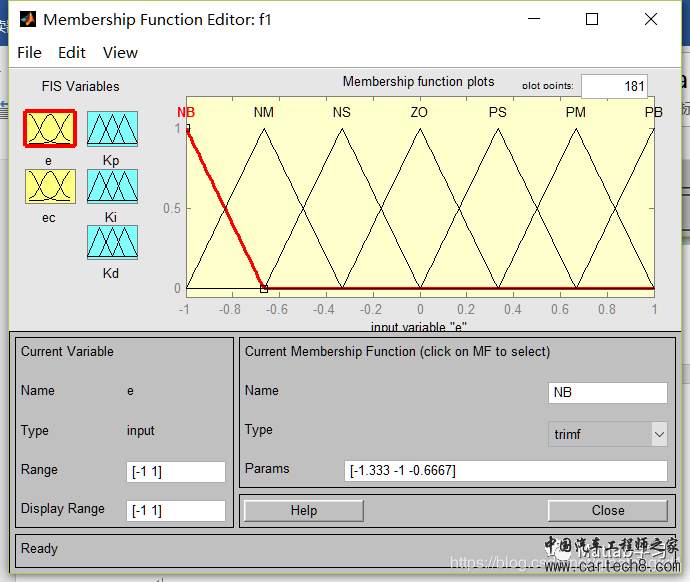This screenshot has height=582, width=690.
Task: Open the Edit menu
Action: 72,53
